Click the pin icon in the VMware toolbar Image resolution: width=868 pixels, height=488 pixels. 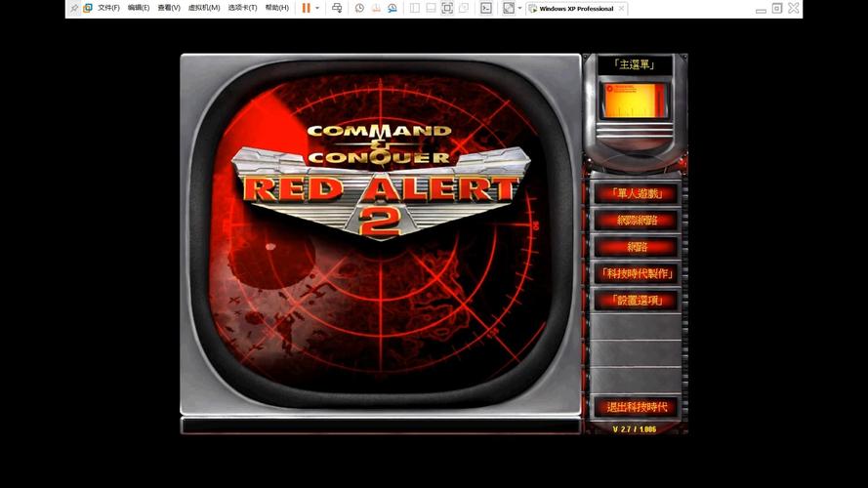pos(74,8)
